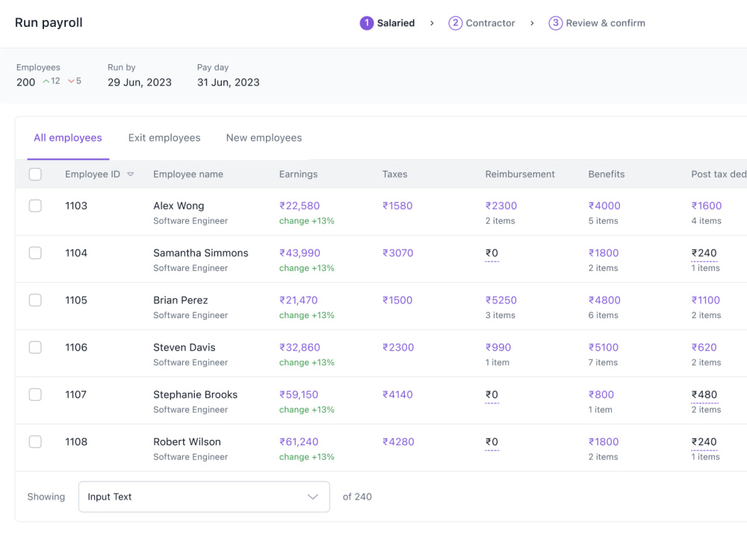
Task: Sort by Employee ID arrow icon
Action: click(x=131, y=174)
